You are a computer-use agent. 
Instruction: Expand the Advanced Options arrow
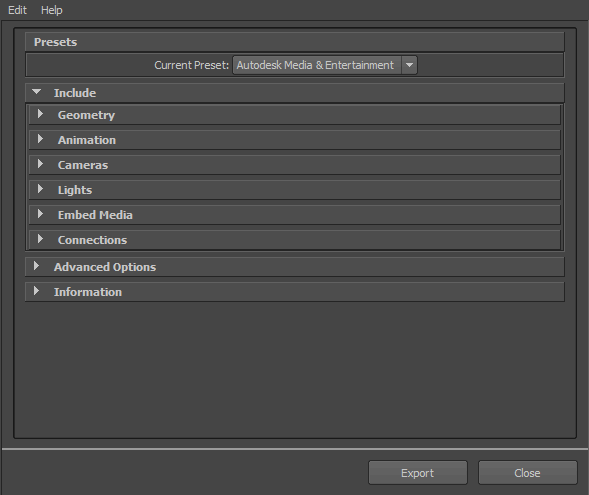click(x=36, y=266)
